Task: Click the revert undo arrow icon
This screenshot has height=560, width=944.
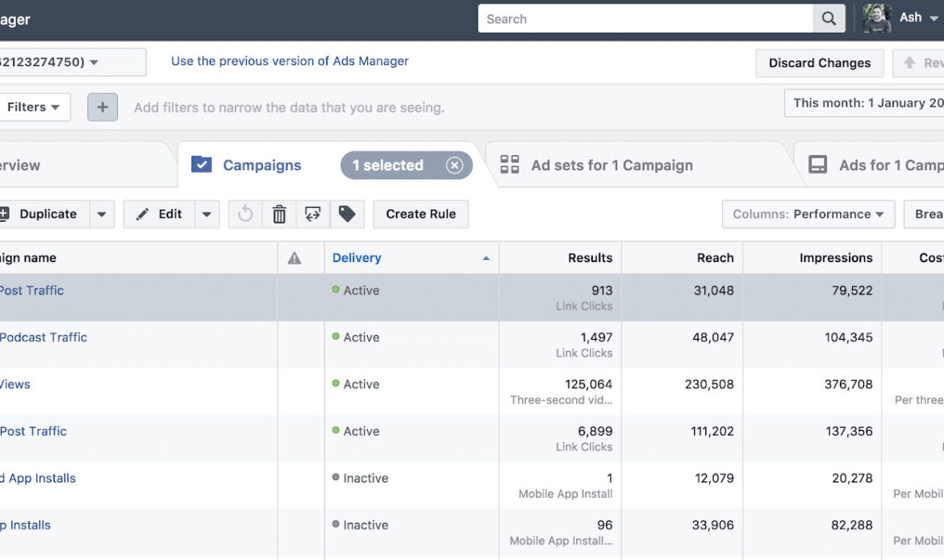Action: point(245,214)
